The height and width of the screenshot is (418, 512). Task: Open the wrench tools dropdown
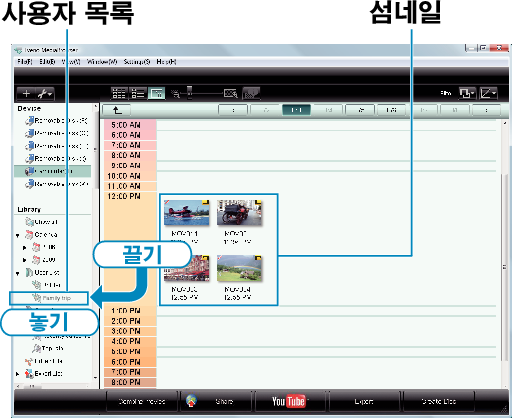point(45,94)
